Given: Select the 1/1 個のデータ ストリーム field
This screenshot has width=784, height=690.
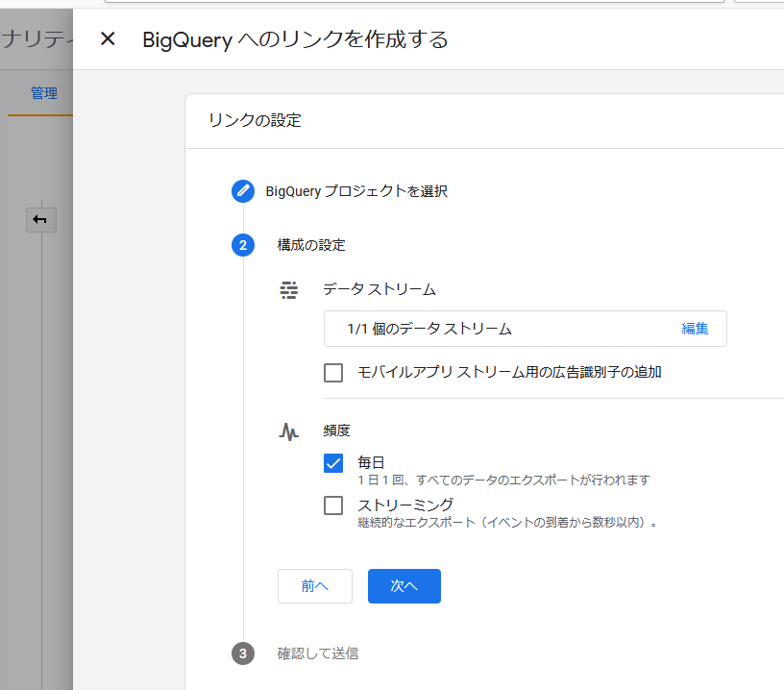Looking at the screenshot, I should [526, 329].
